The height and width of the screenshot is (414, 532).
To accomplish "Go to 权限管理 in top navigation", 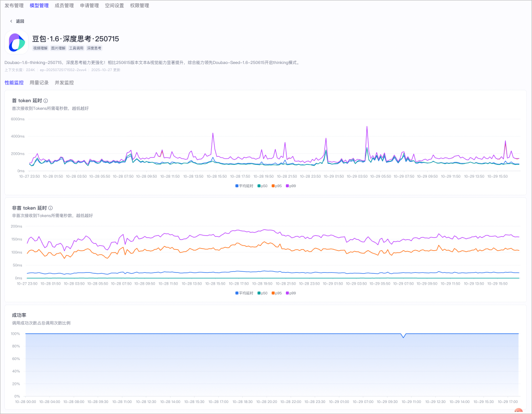I will click(x=140, y=5).
